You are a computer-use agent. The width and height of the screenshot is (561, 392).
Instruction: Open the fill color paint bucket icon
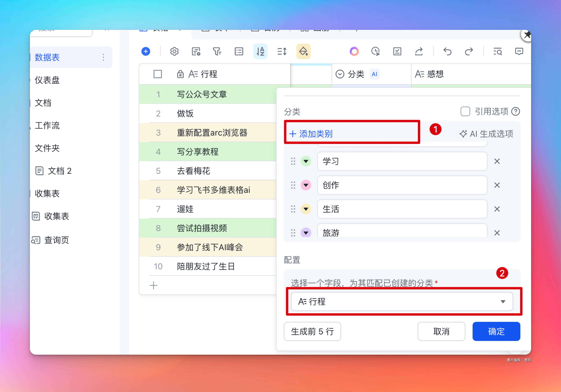click(x=303, y=52)
